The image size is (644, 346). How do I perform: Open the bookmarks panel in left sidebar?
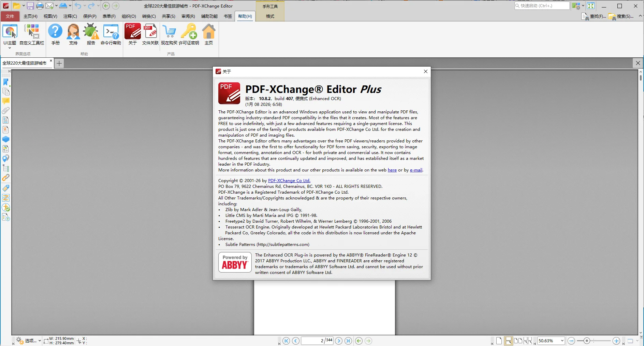pos(6,82)
